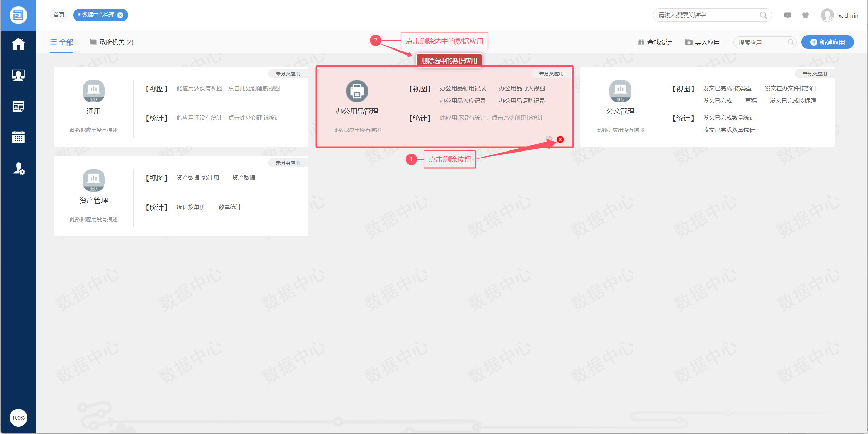Open the messages chat icon in header

(787, 15)
